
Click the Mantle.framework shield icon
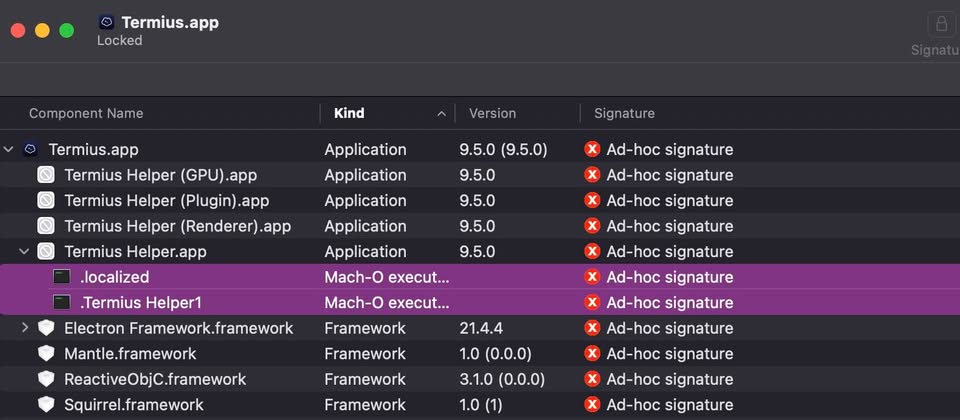click(46, 354)
